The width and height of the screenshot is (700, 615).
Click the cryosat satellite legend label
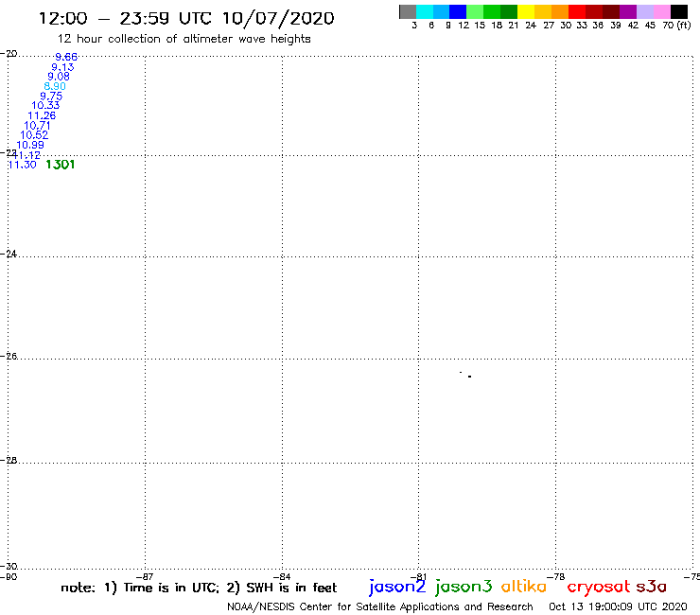pyautogui.click(x=598, y=587)
